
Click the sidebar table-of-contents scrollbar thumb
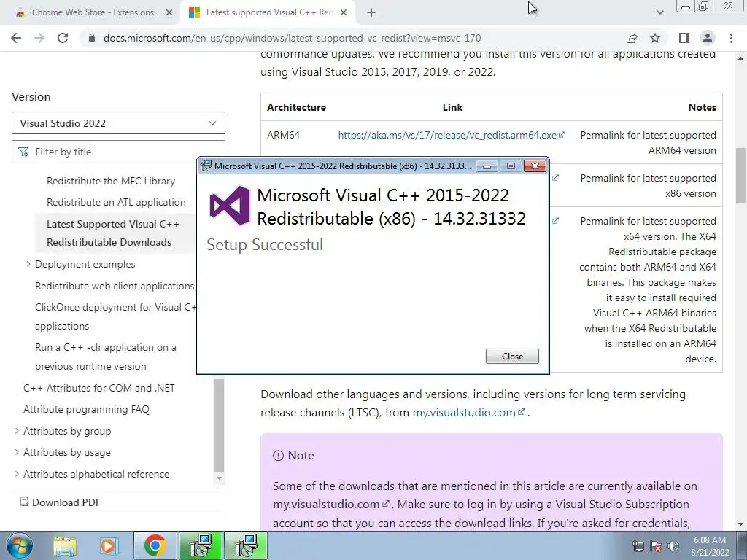coord(219,425)
